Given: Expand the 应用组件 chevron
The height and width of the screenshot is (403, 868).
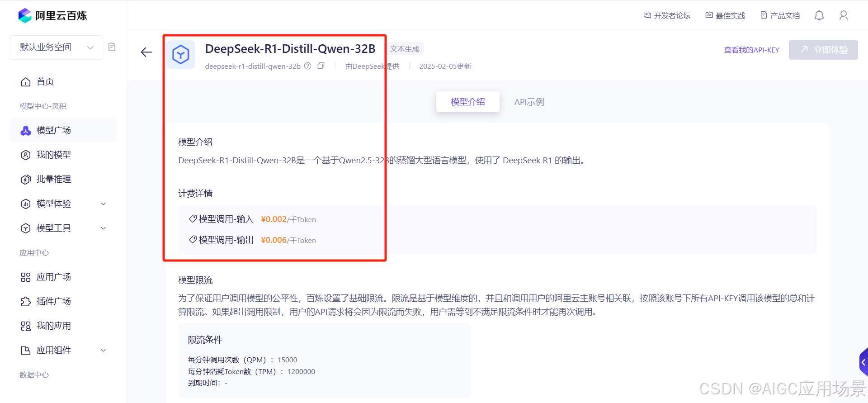Looking at the screenshot, I should (104, 351).
